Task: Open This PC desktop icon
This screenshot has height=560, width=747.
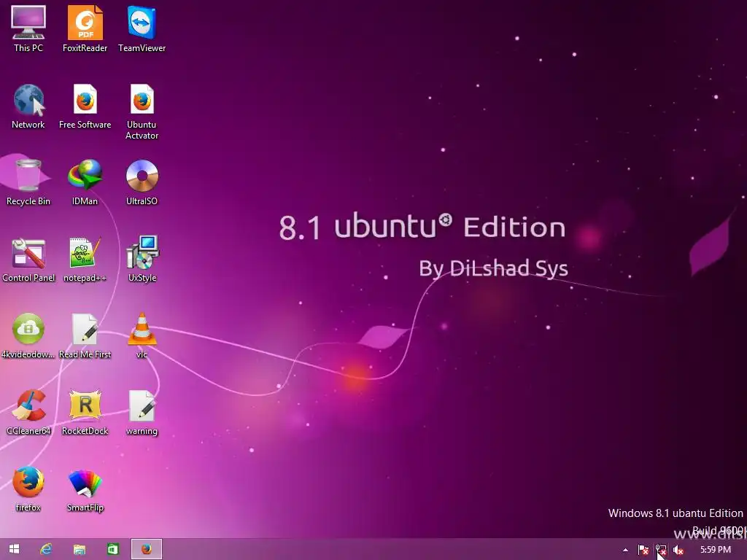Action: pyautogui.click(x=28, y=28)
